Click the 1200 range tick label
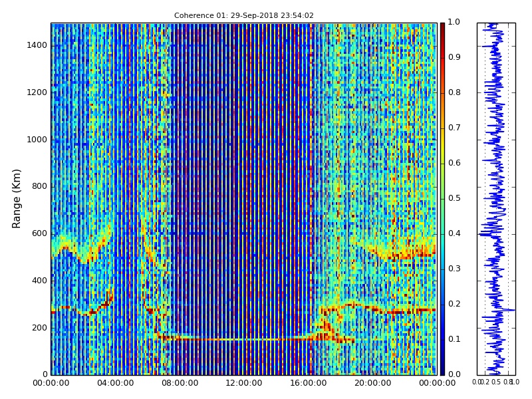532x399 pixels. pyautogui.click(x=37, y=92)
